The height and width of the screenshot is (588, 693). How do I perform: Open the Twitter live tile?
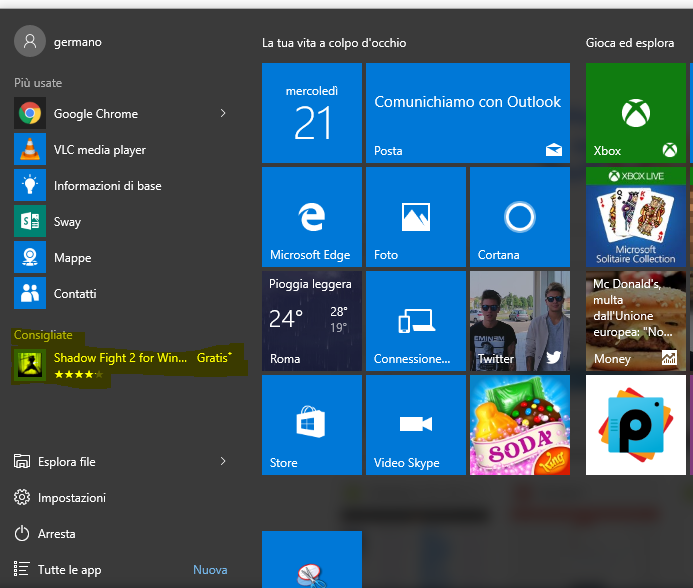[x=520, y=321]
